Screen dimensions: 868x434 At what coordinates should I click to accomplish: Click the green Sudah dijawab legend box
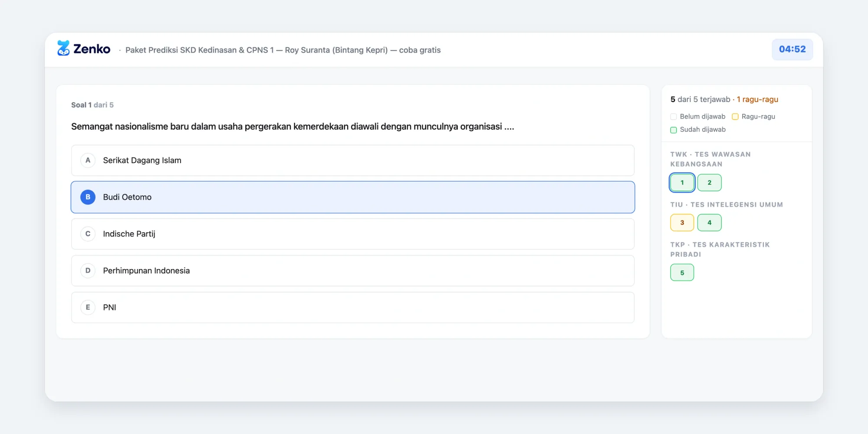click(674, 130)
